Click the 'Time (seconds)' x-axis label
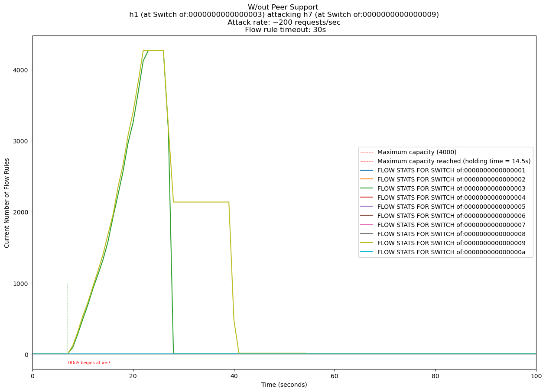The width and height of the screenshot is (546, 392). [284, 385]
